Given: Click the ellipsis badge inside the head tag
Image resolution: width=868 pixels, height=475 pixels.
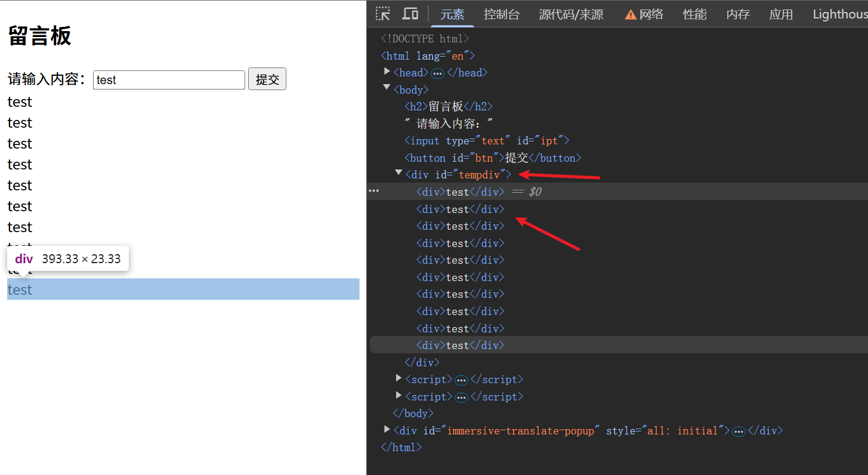Looking at the screenshot, I should click(437, 73).
